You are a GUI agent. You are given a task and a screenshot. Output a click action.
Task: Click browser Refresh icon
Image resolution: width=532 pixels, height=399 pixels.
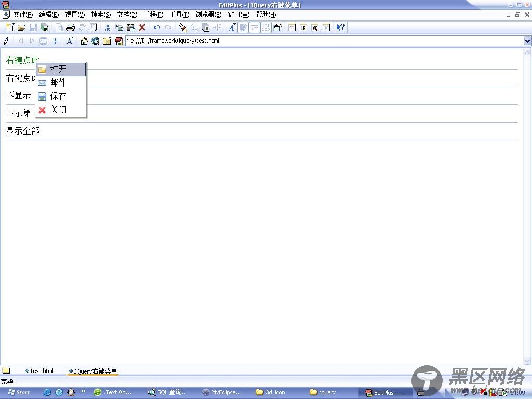(x=55, y=41)
